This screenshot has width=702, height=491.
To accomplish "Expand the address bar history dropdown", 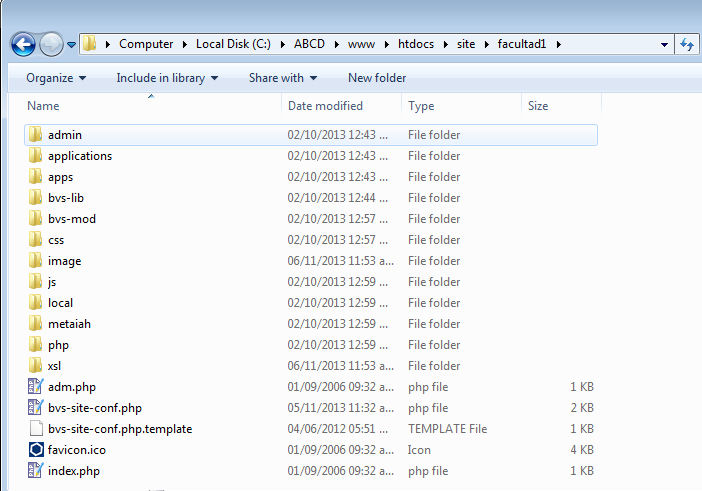I will point(665,45).
